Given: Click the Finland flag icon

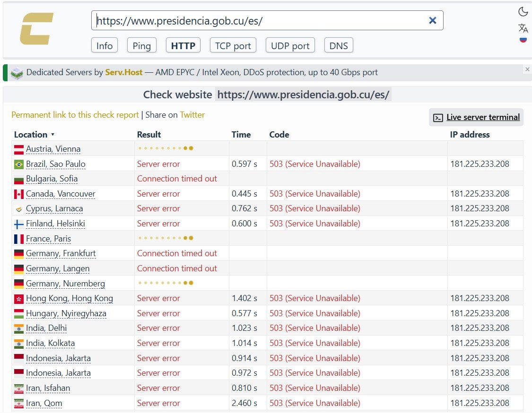Looking at the screenshot, I should (18, 224).
